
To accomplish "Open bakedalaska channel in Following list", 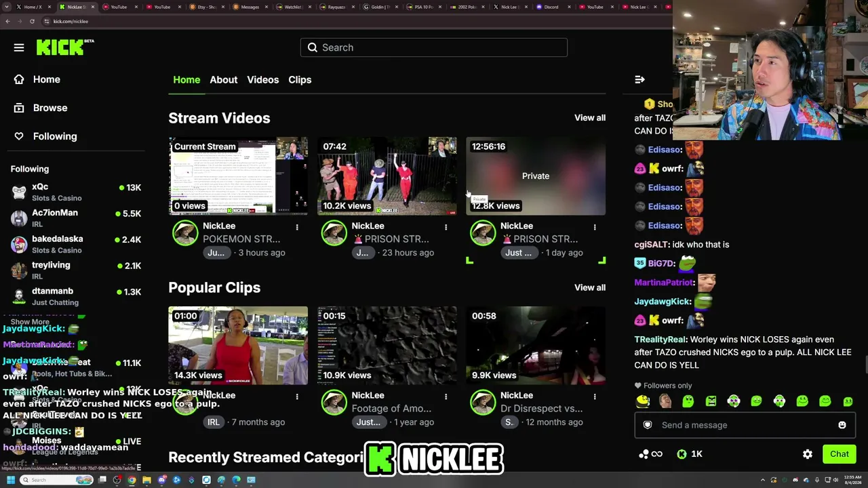I will pyautogui.click(x=76, y=244).
